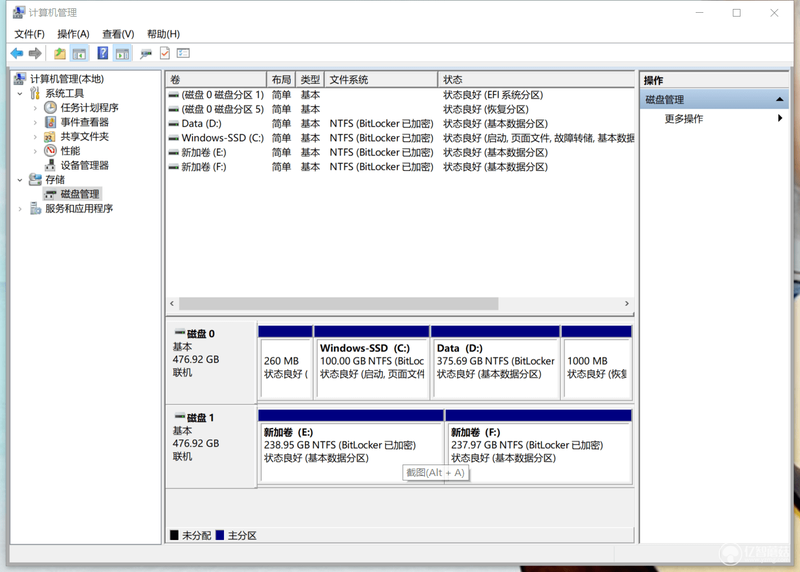Collapse the 磁盘管理 actions section arrow
800x572 pixels.
click(x=779, y=99)
